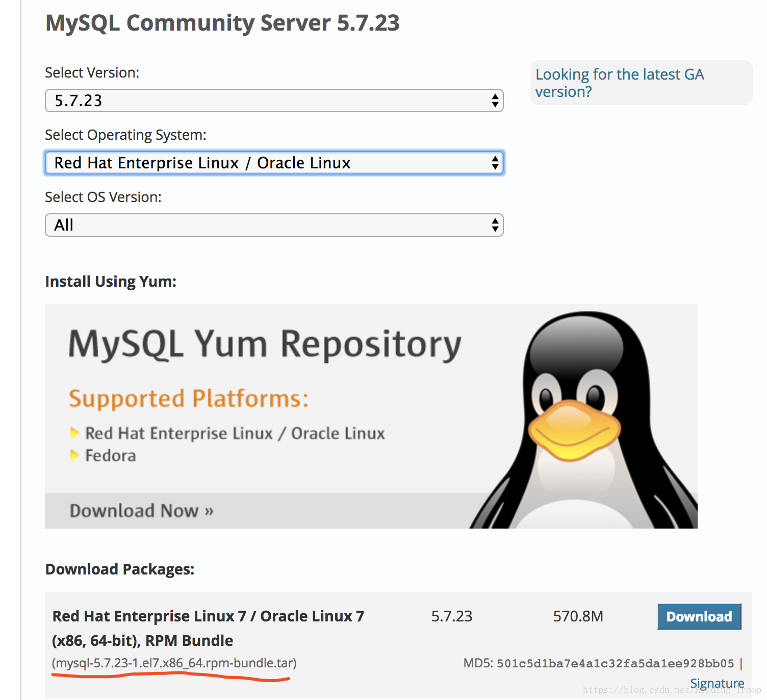The width and height of the screenshot is (767, 700).
Task: Click the Red Hat Enterprise Linux 7 package title
Action: point(208,628)
